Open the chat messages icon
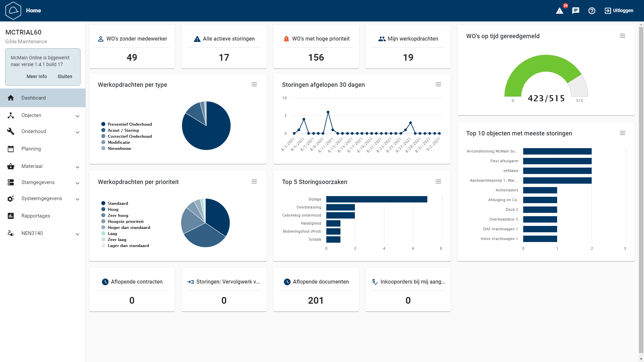 (576, 11)
